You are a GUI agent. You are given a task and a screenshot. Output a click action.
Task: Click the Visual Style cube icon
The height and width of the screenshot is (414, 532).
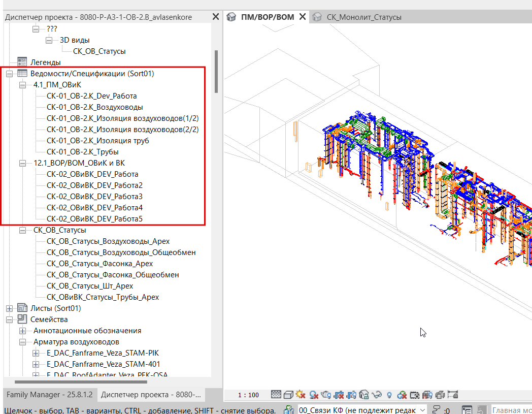[288, 394]
